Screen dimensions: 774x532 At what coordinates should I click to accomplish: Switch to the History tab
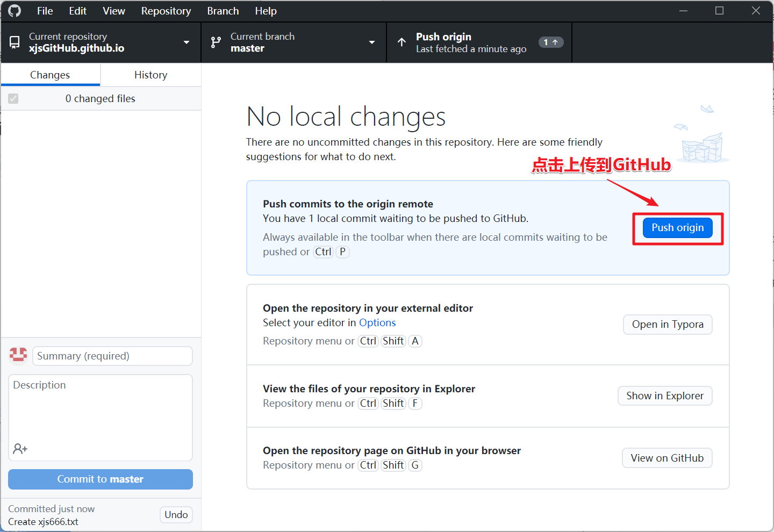tap(150, 75)
